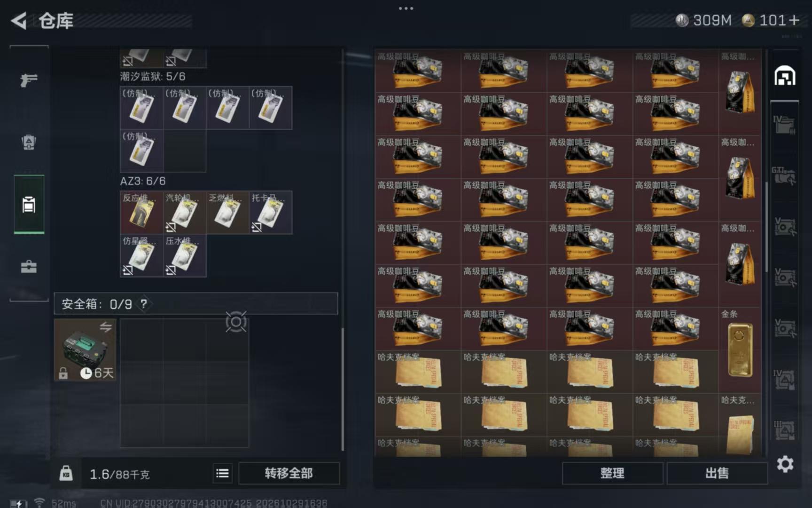The width and height of the screenshot is (812, 508).
Task: Tap the 安全箱 question mark help
Action: click(144, 304)
